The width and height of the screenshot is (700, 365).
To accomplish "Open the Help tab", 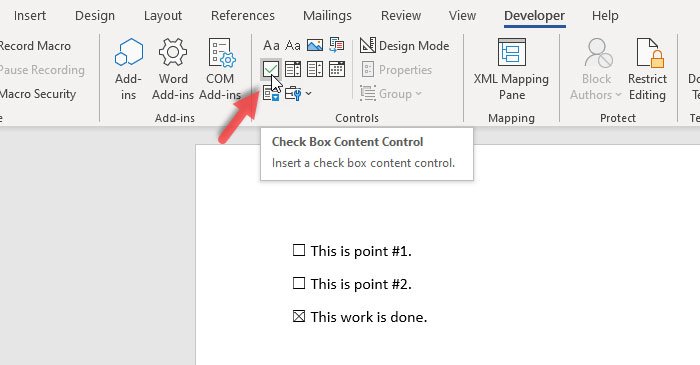I will [605, 16].
